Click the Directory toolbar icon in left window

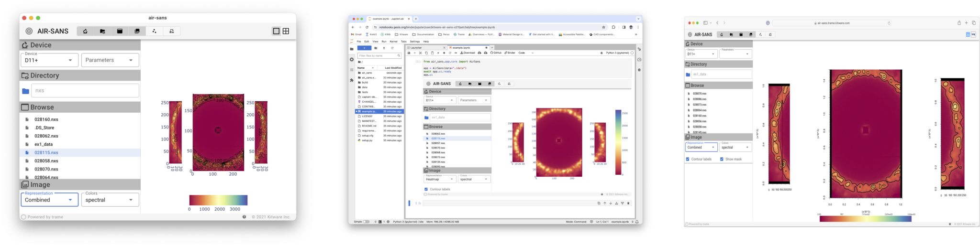pyautogui.click(x=102, y=31)
